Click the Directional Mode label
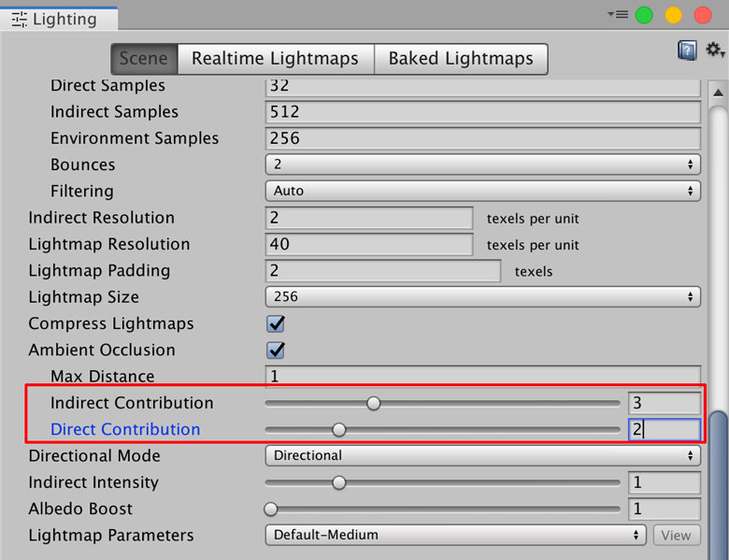The image size is (729, 560). coord(94,456)
